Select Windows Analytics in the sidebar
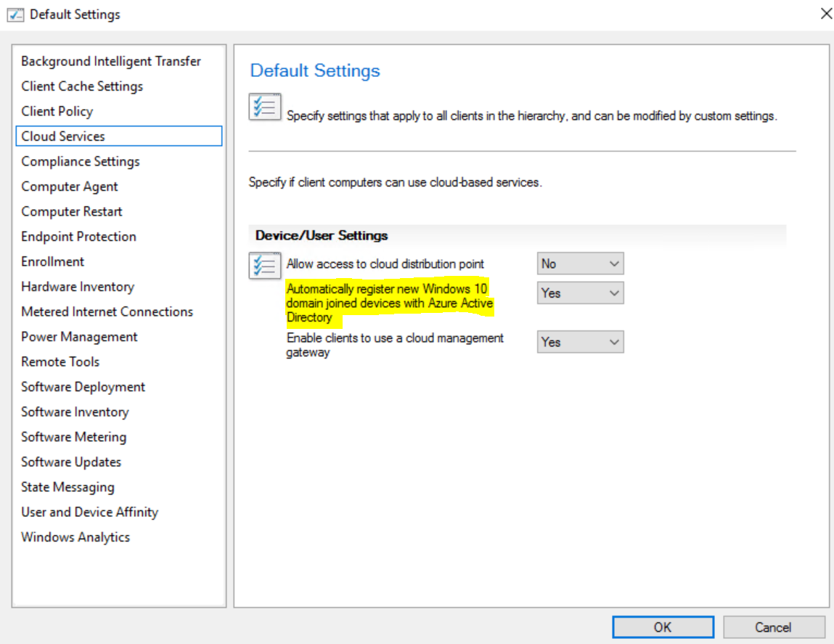 pyautogui.click(x=75, y=537)
